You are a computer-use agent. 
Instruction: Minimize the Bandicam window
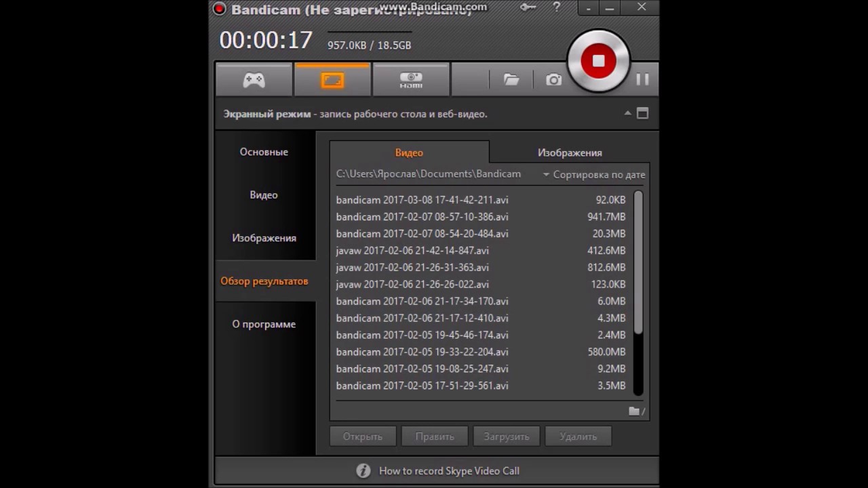pos(610,7)
